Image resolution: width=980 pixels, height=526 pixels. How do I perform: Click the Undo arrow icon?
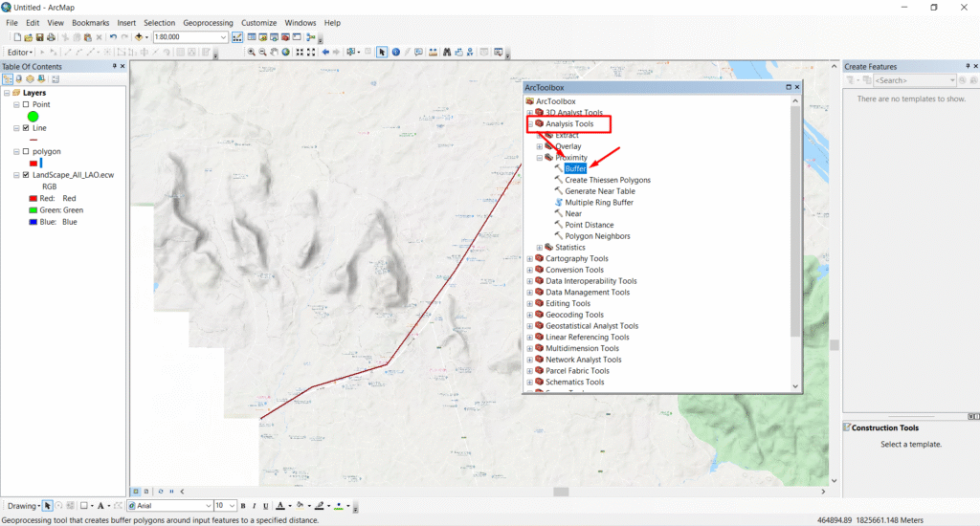[113, 37]
